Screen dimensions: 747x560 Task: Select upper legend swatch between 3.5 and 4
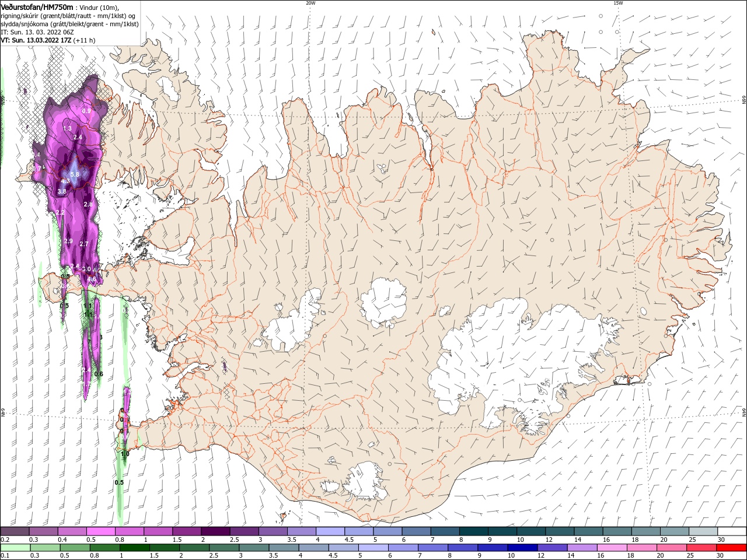301,531
